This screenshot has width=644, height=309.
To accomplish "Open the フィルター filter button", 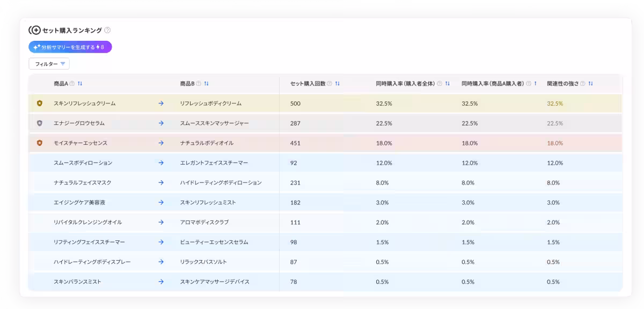I will (49, 64).
